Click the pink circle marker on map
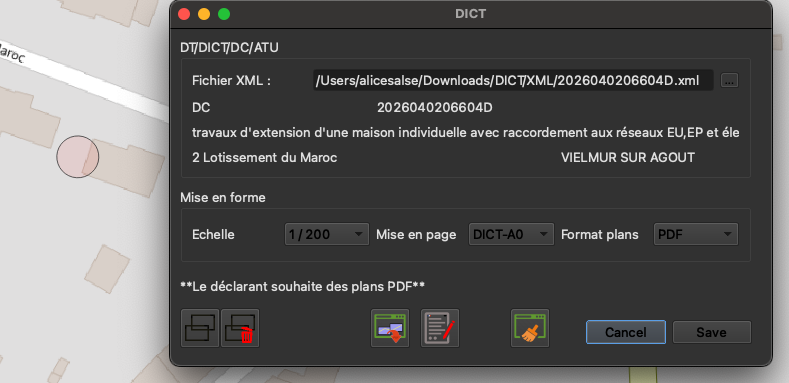Screen dimensions: 789x383 [x=77, y=157]
